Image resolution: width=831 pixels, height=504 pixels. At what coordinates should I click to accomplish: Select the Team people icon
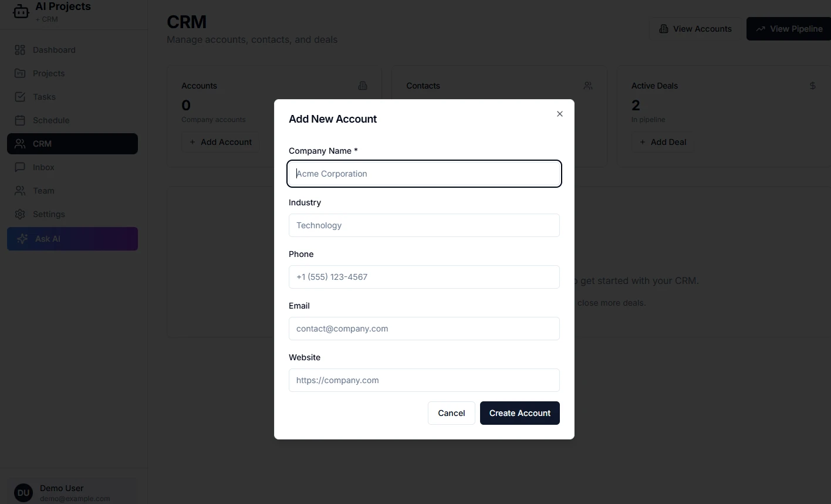[x=20, y=191]
